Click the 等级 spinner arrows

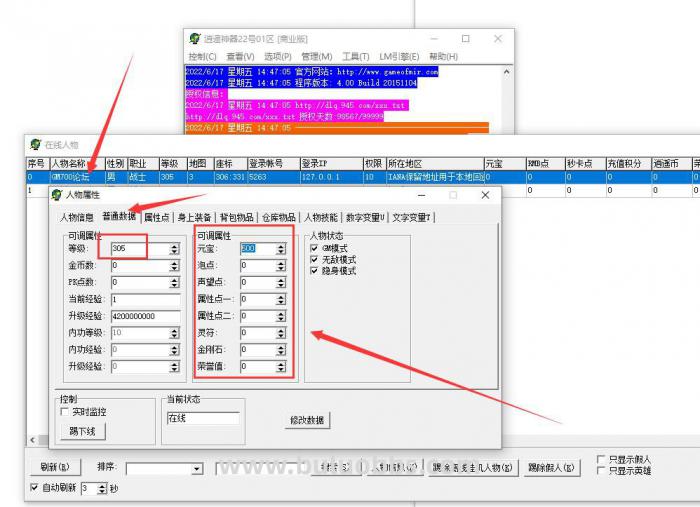[175, 249]
